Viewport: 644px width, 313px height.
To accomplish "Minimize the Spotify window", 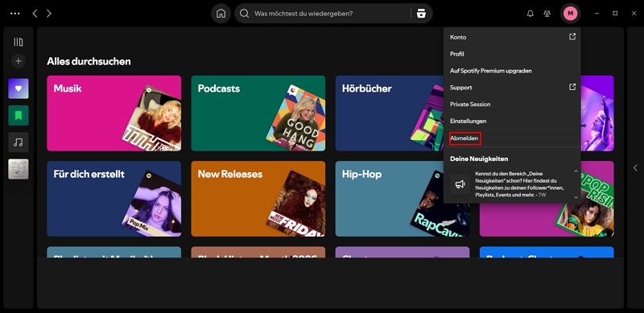I will pos(597,14).
